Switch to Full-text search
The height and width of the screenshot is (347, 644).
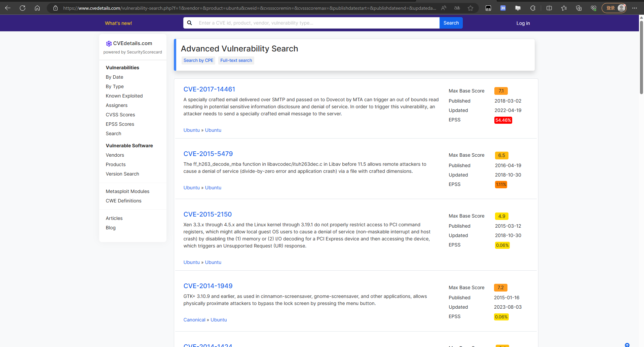(x=236, y=61)
